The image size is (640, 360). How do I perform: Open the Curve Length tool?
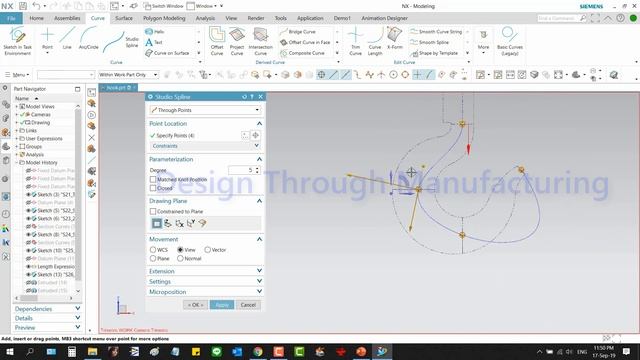(375, 41)
